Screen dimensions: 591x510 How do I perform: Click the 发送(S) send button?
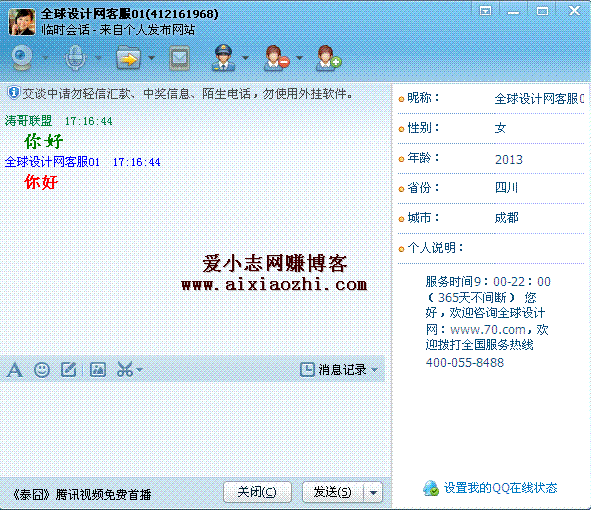(x=333, y=492)
